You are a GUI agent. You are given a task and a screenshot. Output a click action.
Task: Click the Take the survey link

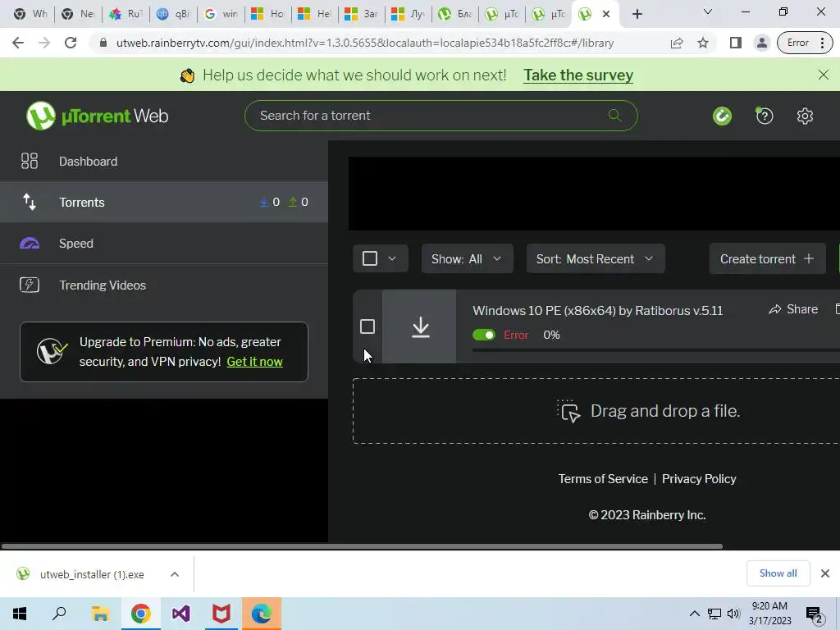[x=578, y=75]
